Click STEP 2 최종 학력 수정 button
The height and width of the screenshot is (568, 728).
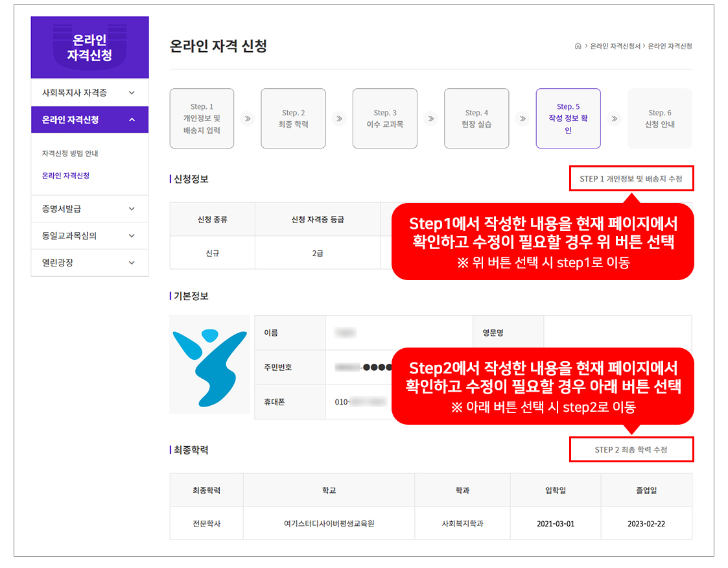coord(631,450)
